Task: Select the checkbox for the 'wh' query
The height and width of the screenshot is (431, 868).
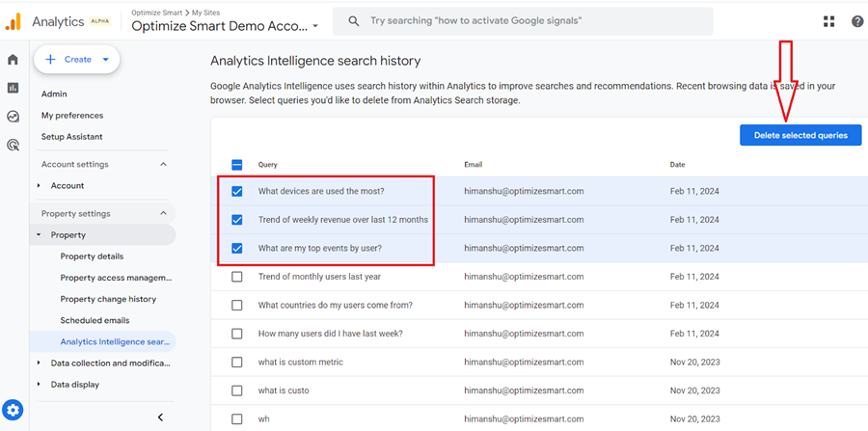Action: pos(237,419)
